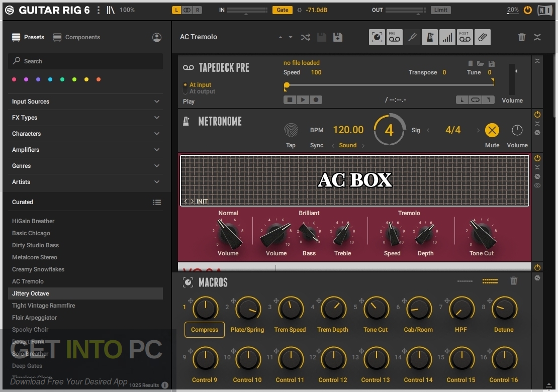Adjust the Tapedeck Speed slider
The width and height of the screenshot is (558, 392).
tap(287, 86)
